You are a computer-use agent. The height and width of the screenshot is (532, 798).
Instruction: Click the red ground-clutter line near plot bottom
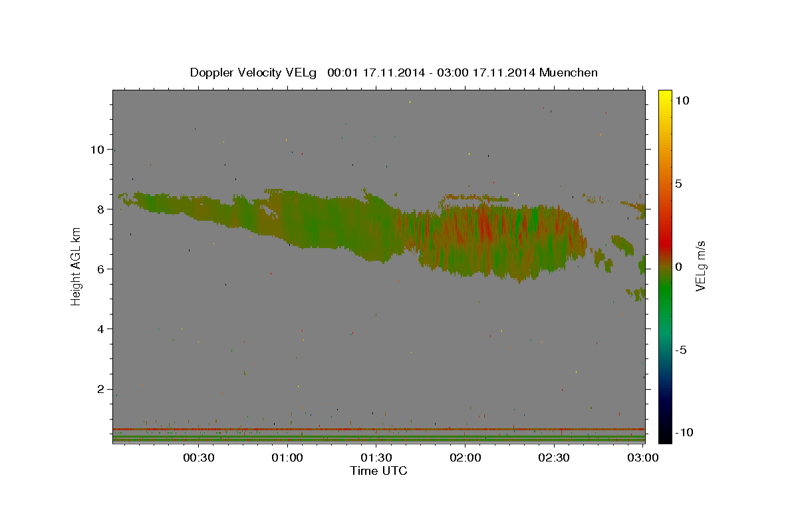[379, 430]
